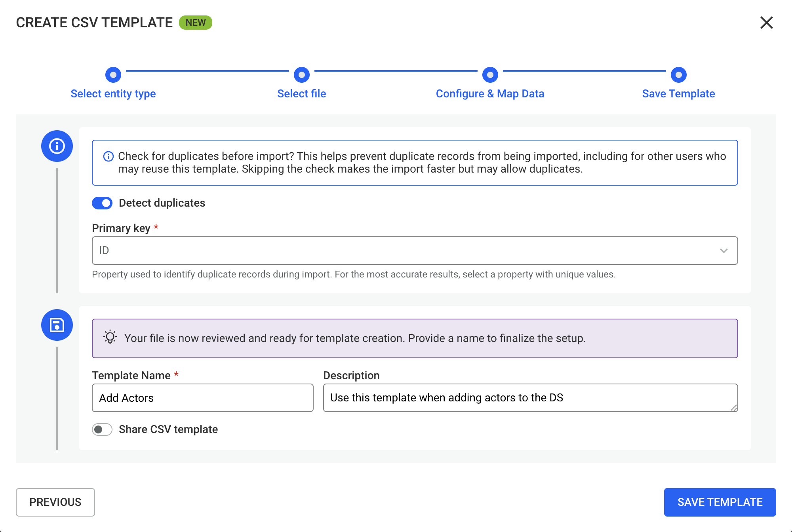This screenshot has height=532, width=792.
Task: Click the 'Template Name' field label
Action: tap(131, 376)
